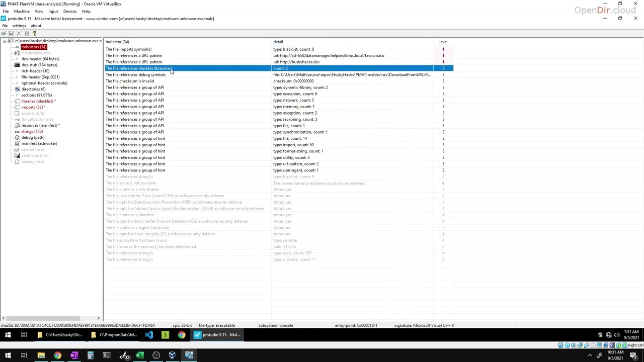This screenshot has height=362, width=644.
Task: Click the open file toolbar icon
Action: (x=4, y=33)
